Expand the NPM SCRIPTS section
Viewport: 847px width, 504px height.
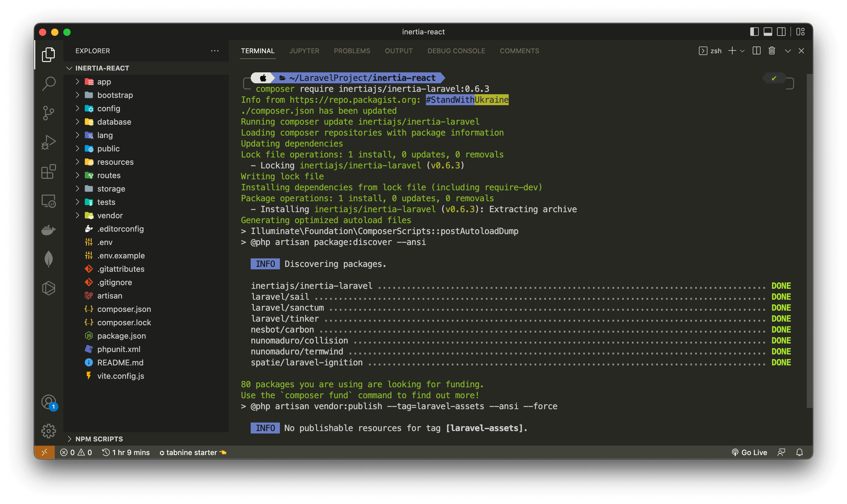coord(99,439)
